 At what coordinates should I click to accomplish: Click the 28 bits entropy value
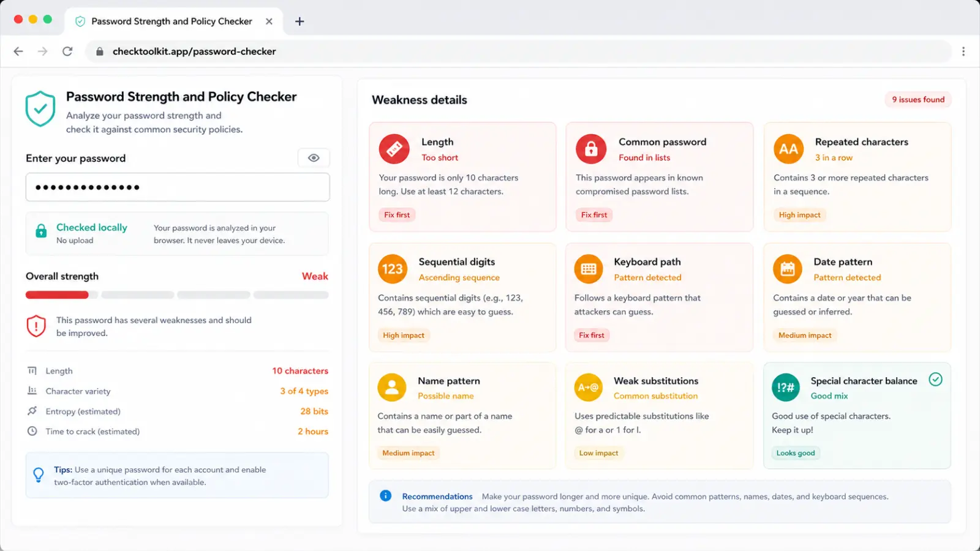[314, 411]
